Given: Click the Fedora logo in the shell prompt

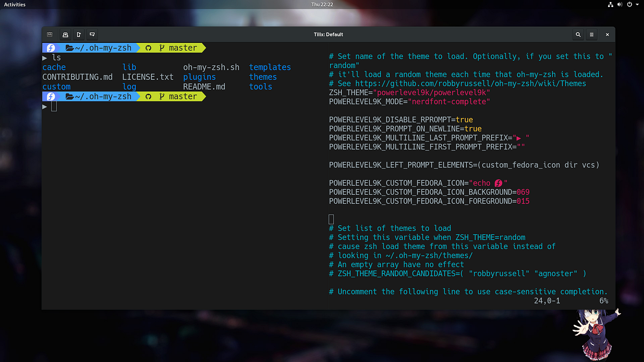Looking at the screenshot, I should [50, 48].
